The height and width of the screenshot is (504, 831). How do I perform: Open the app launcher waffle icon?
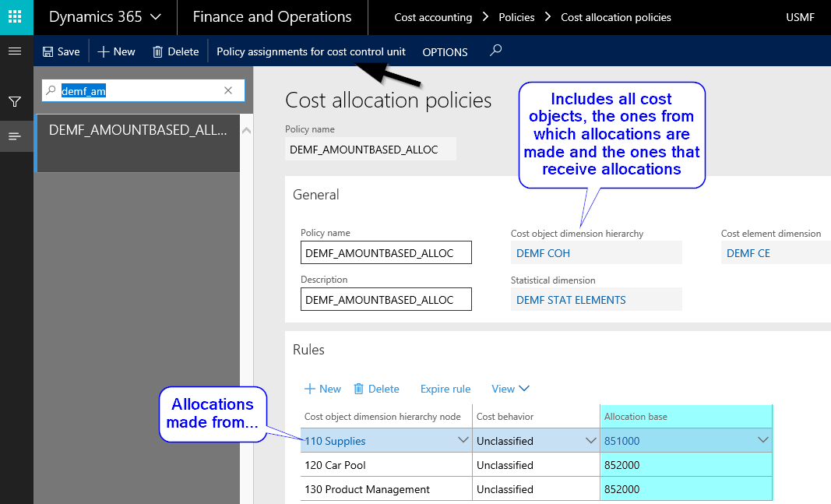click(16, 17)
